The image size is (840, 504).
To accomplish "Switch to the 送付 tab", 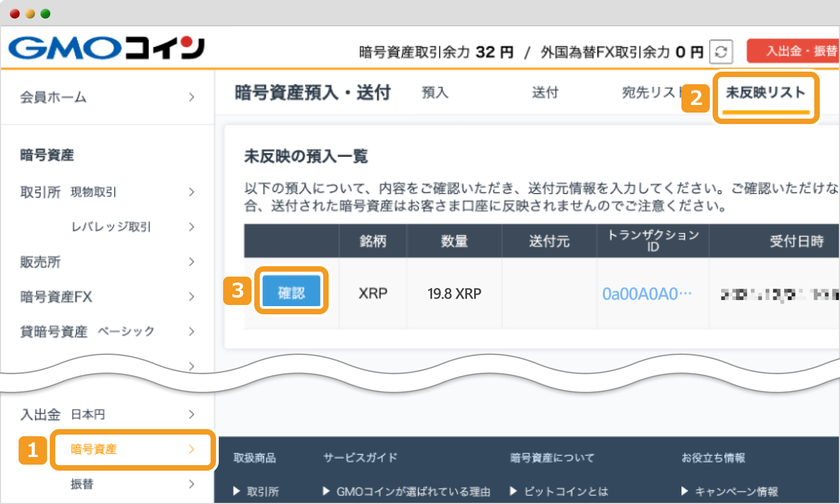I will (545, 93).
